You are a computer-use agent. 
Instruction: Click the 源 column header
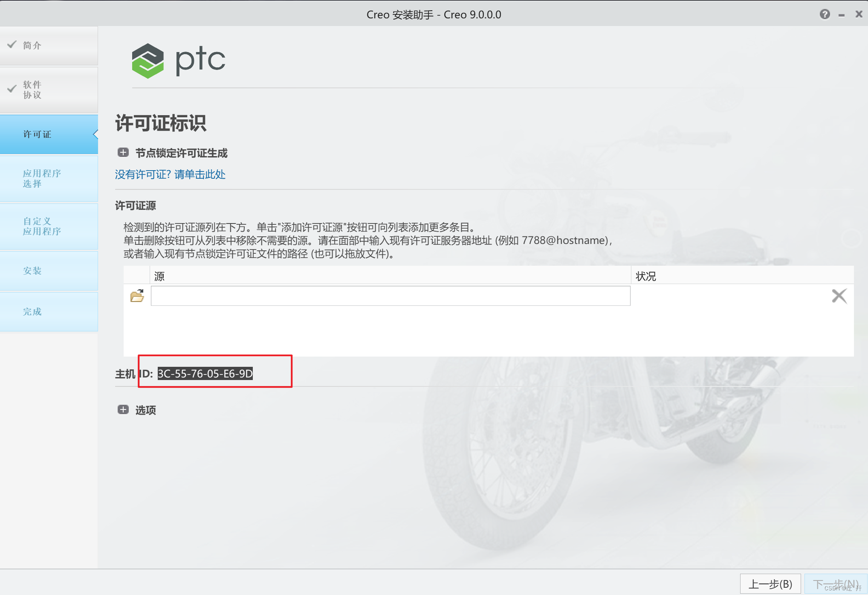pyautogui.click(x=390, y=276)
